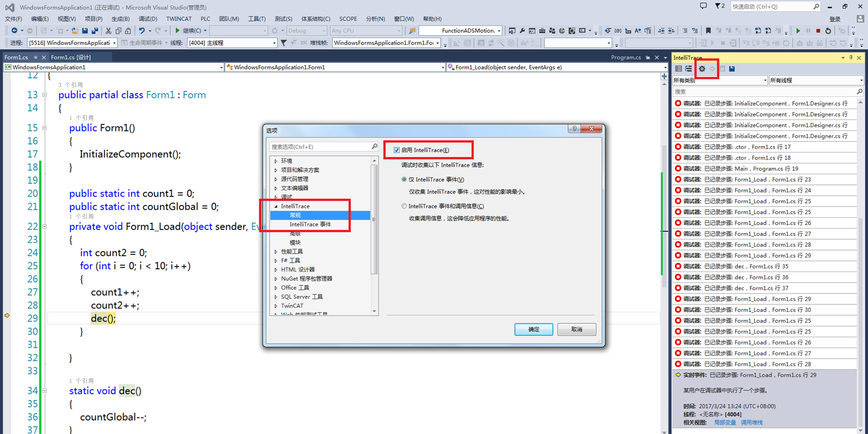Screen dimensions: 868x434
Task: Open the 调试(D) menu
Action: coord(148,19)
